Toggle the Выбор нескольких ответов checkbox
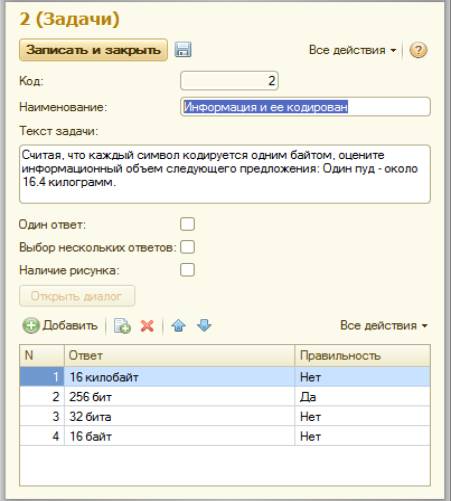The image size is (451, 501). 187,247
